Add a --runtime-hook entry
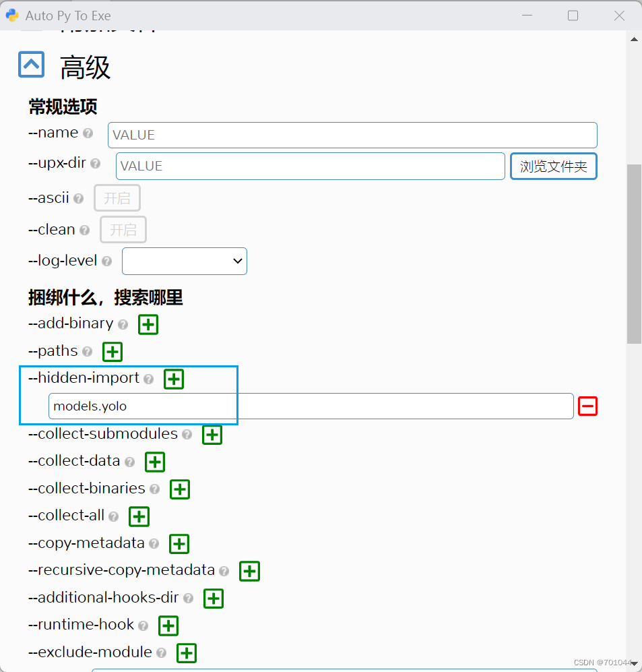The image size is (642, 672). point(168,625)
